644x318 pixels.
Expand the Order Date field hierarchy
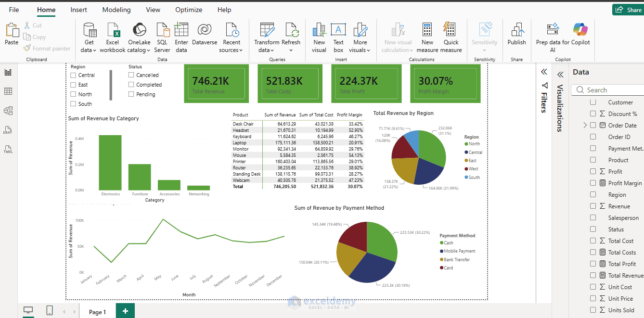tap(585, 125)
